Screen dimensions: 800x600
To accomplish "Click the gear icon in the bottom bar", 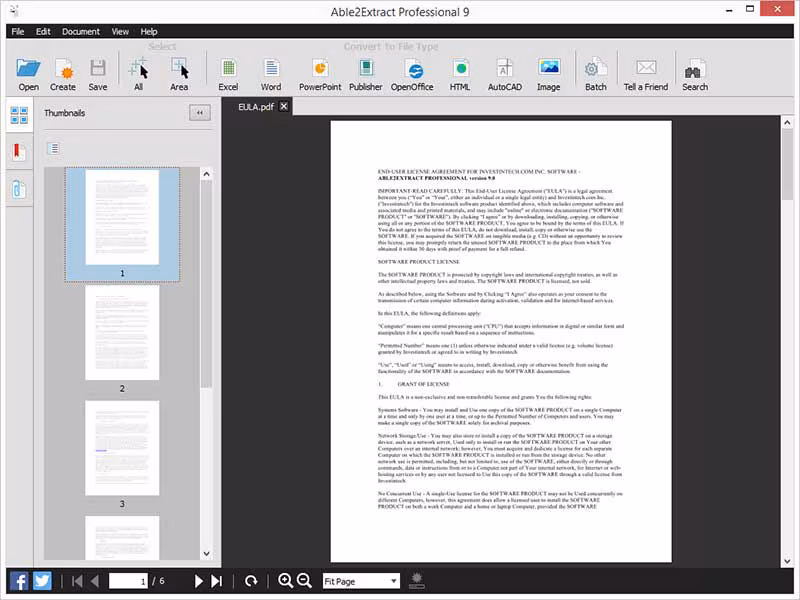I will [417, 580].
